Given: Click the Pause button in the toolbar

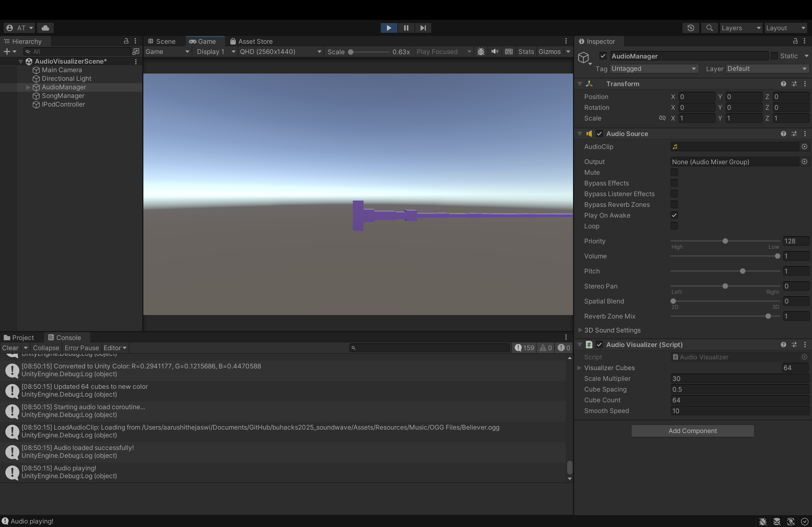Looking at the screenshot, I should click(x=406, y=28).
